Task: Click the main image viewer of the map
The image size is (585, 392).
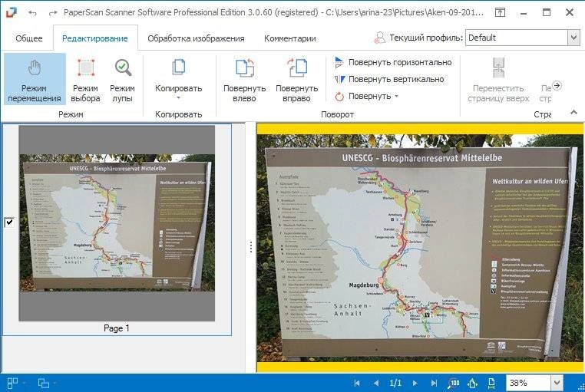Action: (x=420, y=249)
